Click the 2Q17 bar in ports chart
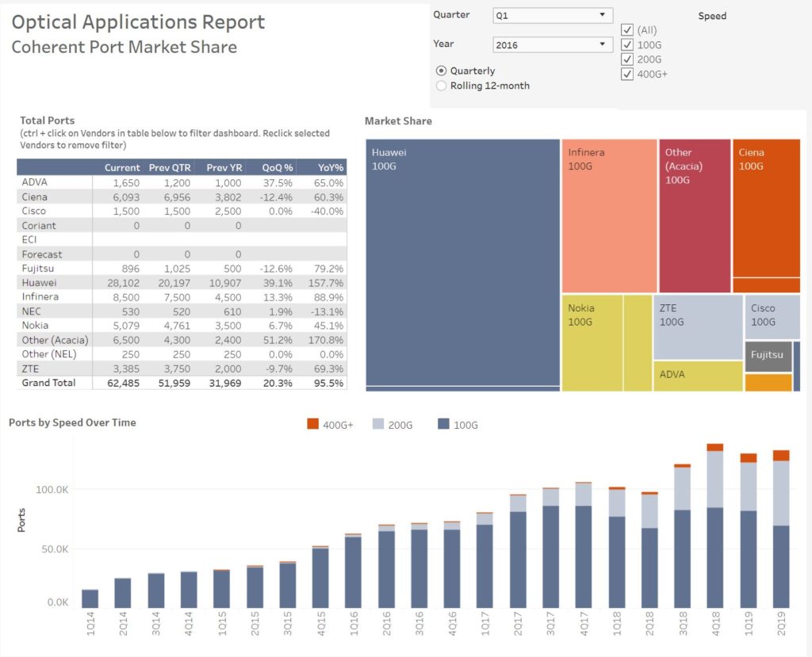Viewport: 812px width, 657px height. [x=518, y=551]
